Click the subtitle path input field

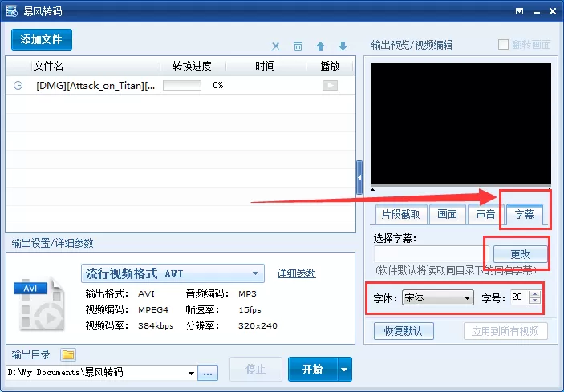click(x=432, y=254)
